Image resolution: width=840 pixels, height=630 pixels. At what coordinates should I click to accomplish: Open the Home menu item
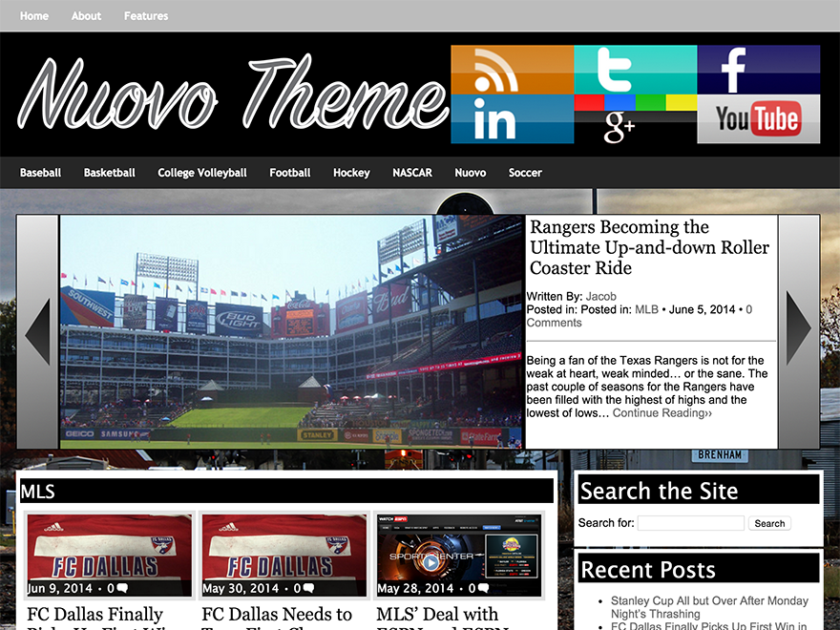pos(34,16)
